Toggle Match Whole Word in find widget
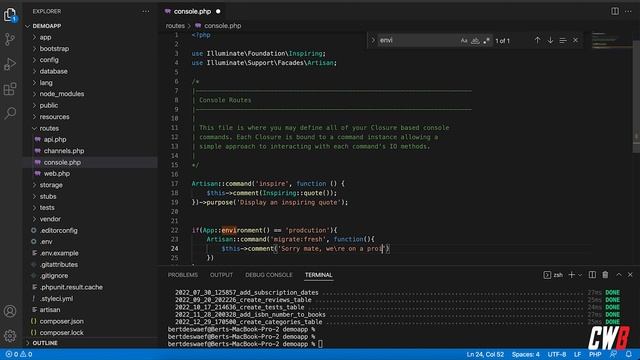 click(475, 40)
